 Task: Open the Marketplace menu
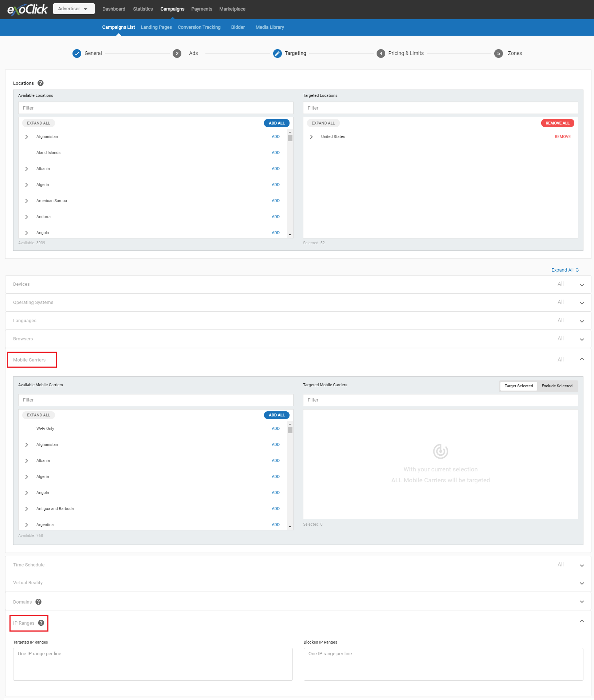click(232, 9)
